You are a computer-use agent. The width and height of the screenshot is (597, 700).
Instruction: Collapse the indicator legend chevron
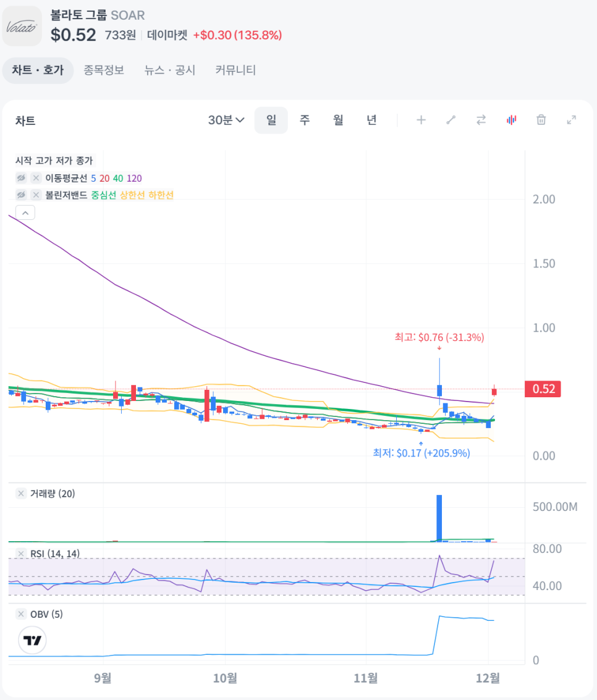(25, 213)
